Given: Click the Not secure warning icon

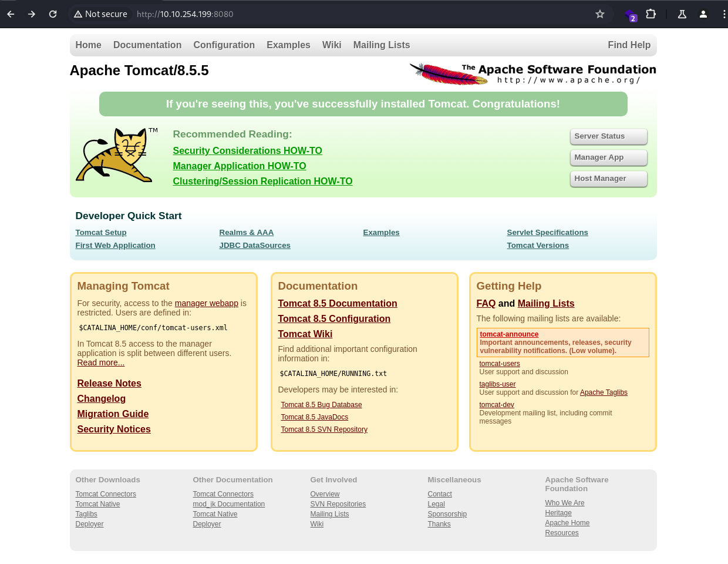Looking at the screenshot, I should coord(77,14).
